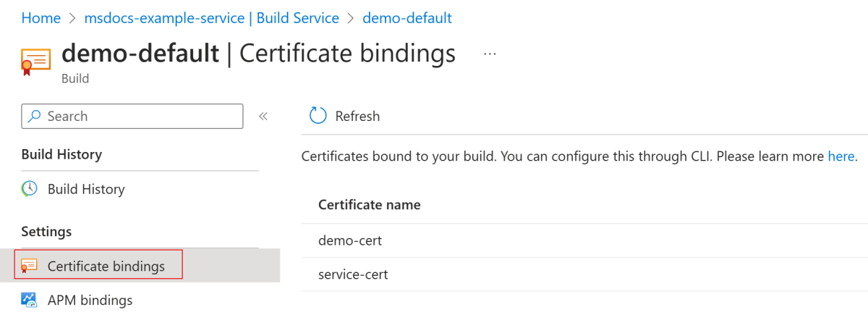Click the APM bindings sidebar icon

click(x=30, y=300)
